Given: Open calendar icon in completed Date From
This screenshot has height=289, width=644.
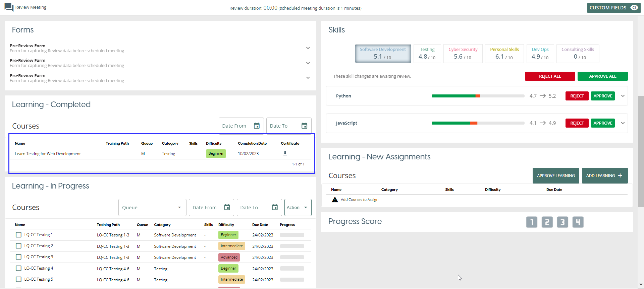Looking at the screenshot, I should [257, 126].
